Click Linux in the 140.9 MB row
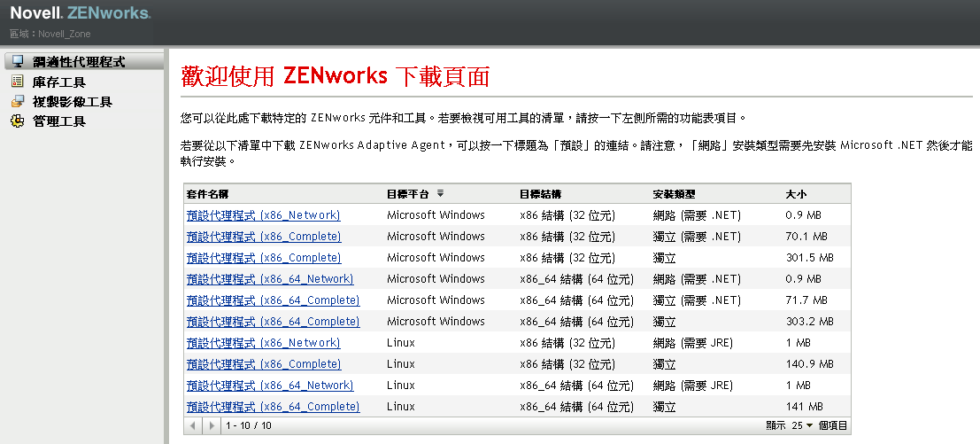Viewport: 980px width, 444px height. pyautogui.click(x=401, y=364)
